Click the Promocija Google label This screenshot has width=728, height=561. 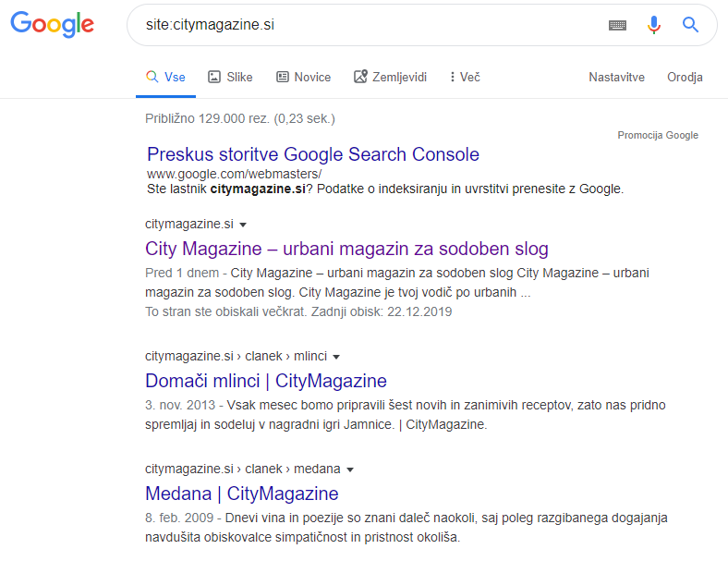click(x=658, y=135)
